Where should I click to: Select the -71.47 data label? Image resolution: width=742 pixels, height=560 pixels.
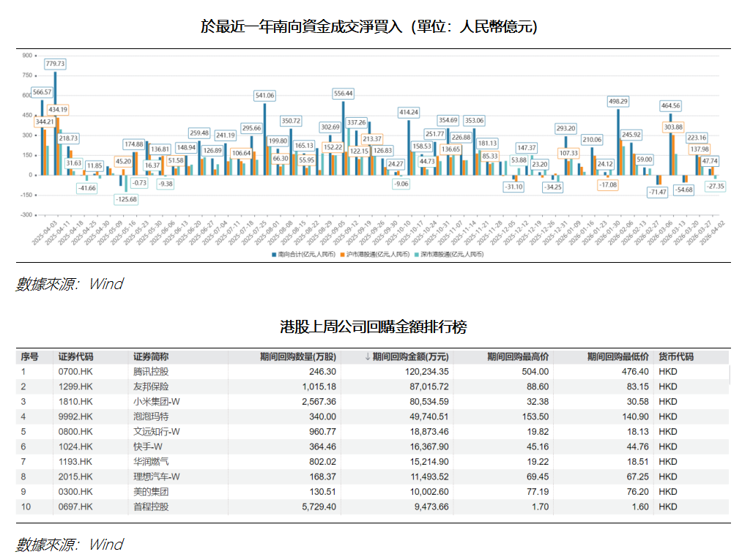pos(657,192)
